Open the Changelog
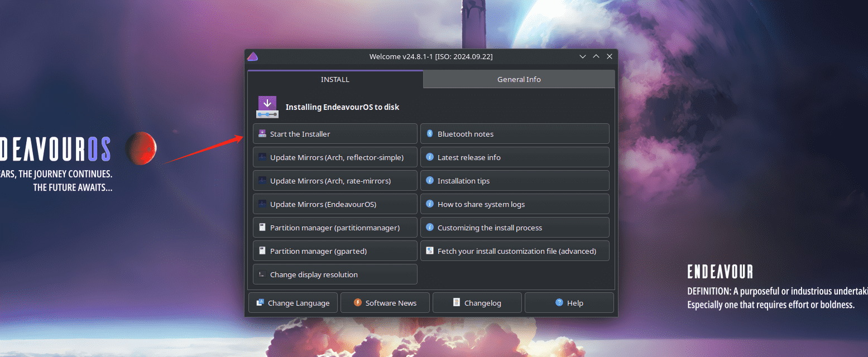The image size is (868, 357). click(477, 303)
